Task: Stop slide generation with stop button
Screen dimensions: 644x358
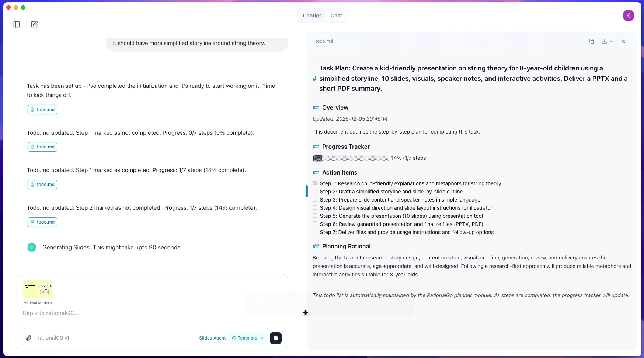Action: pos(276,338)
